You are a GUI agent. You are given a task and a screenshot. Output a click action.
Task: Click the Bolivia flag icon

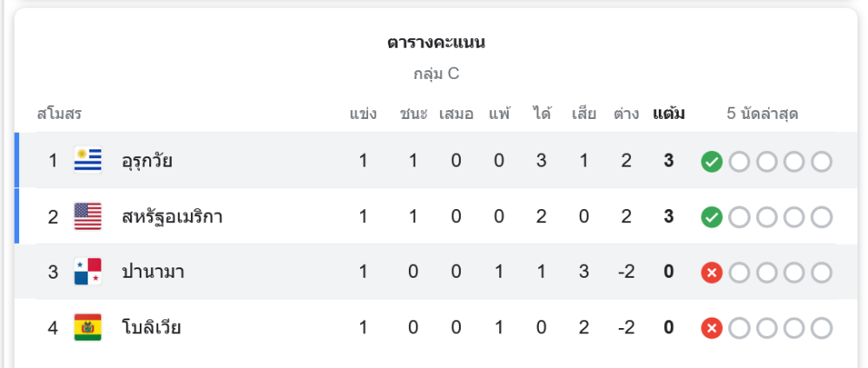(88, 327)
